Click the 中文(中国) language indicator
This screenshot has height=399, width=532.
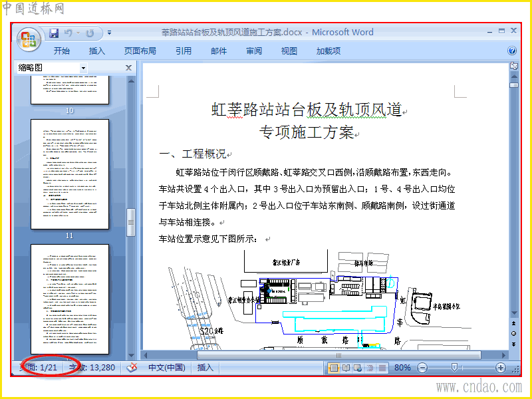click(x=167, y=368)
